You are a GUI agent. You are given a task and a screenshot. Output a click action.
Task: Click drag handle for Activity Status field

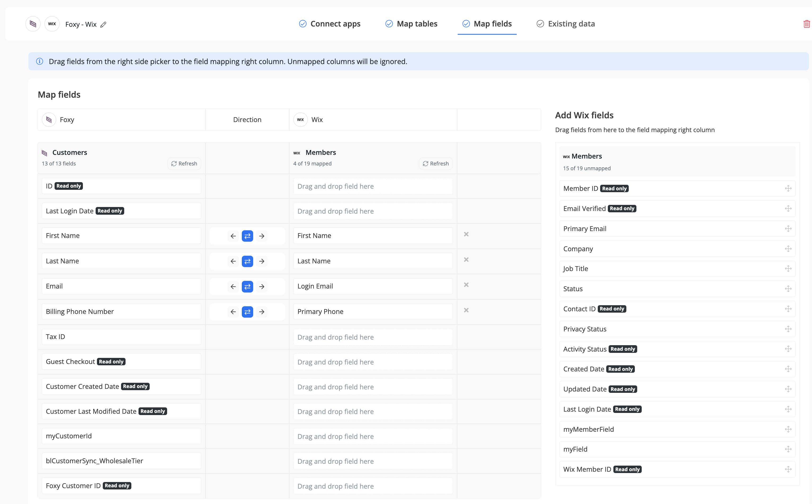click(x=788, y=349)
